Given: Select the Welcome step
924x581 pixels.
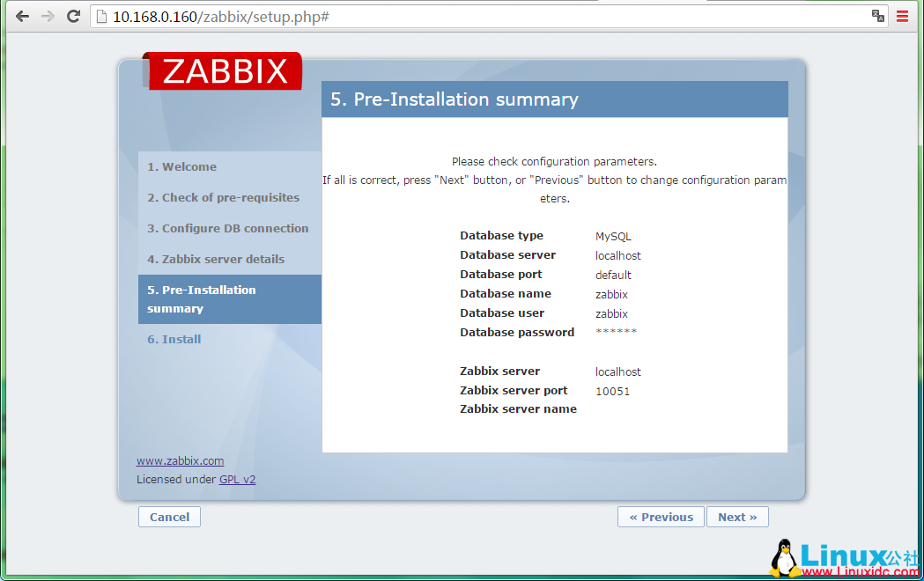Looking at the screenshot, I should [x=182, y=166].
